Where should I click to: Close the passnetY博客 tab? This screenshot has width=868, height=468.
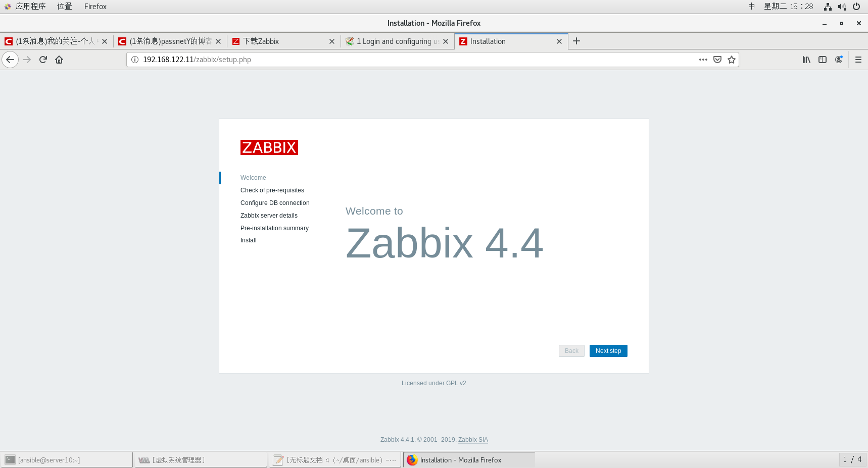[x=218, y=41]
